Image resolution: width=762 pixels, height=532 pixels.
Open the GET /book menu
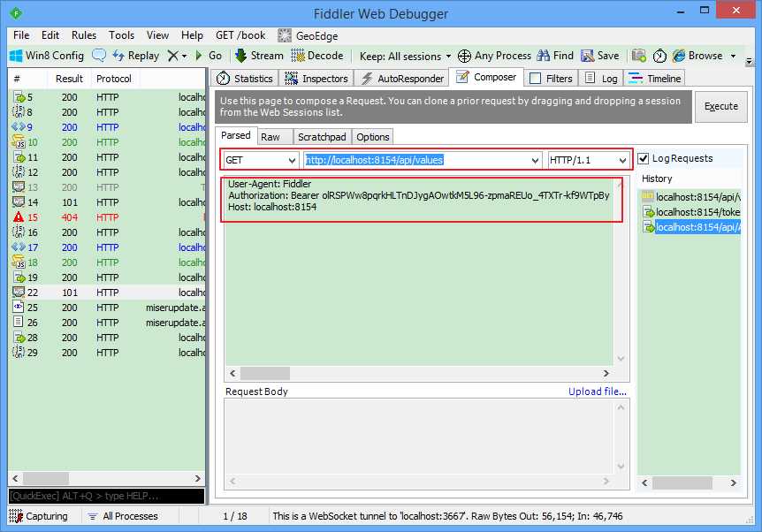(x=240, y=35)
